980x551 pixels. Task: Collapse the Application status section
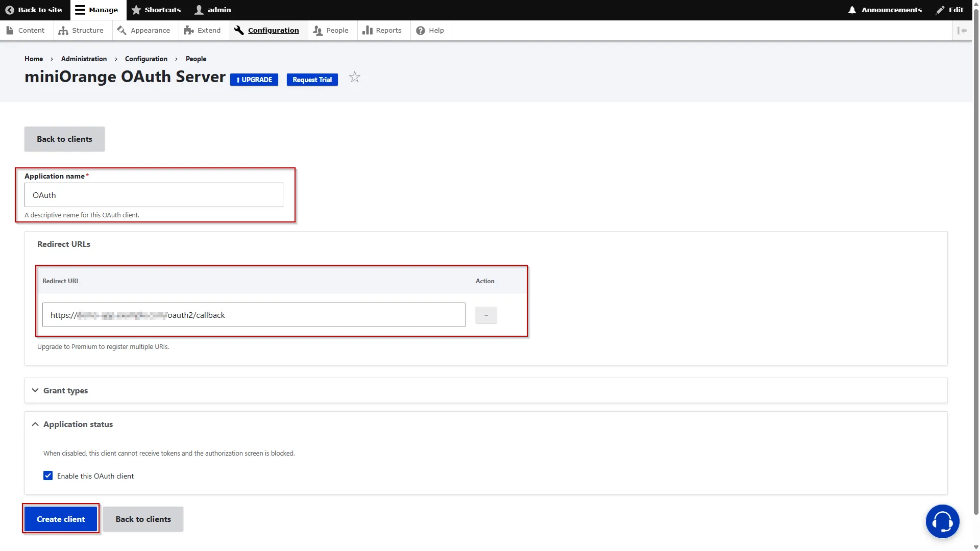pos(486,424)
